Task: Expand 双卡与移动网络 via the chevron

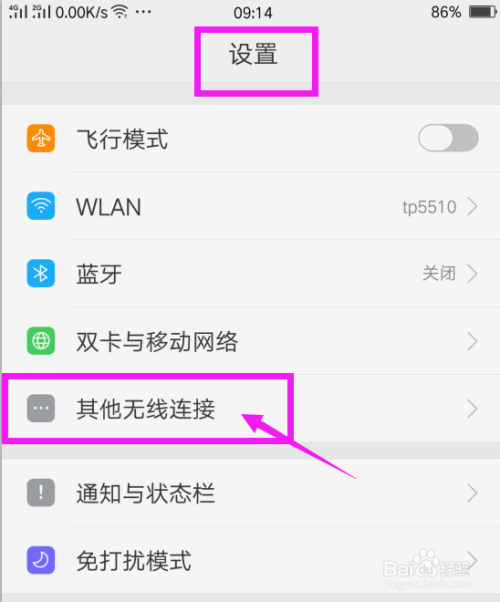Action: tap(473, 341)
